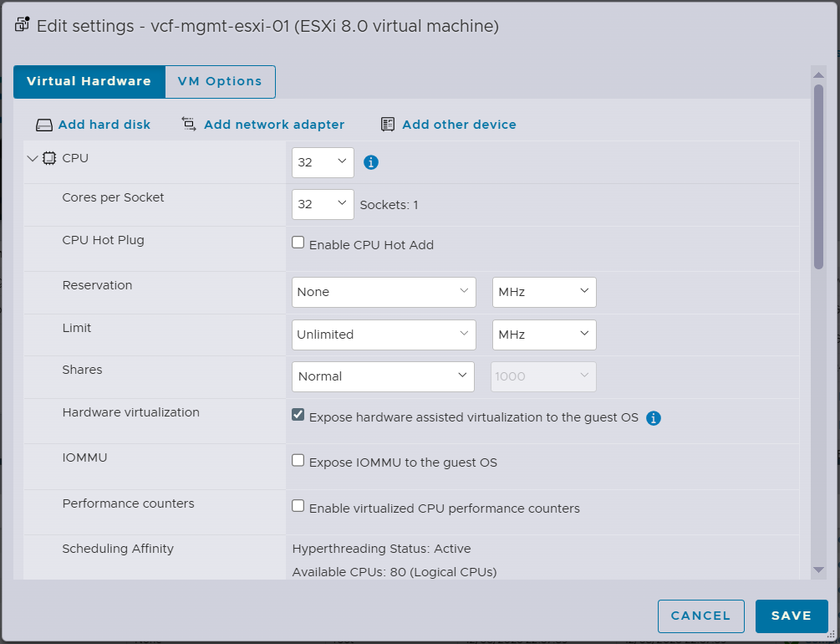Click the hardware virtualization info icon
This screenshot has width=840, height=644.
click(x=654, y=417)
